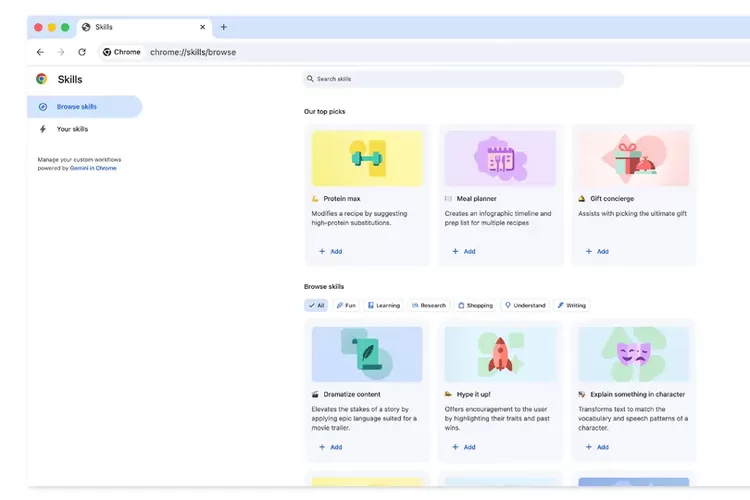This screenshot has width=750, height=500.
Task: Click the Protein max flexed arm emoji
Action: [315, 199]
